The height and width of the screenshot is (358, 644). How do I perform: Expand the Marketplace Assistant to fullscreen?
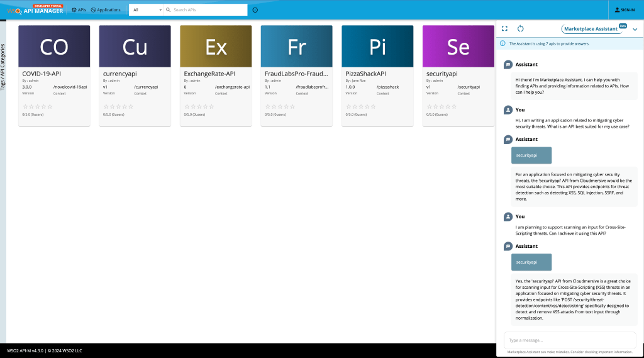(504, 28)
